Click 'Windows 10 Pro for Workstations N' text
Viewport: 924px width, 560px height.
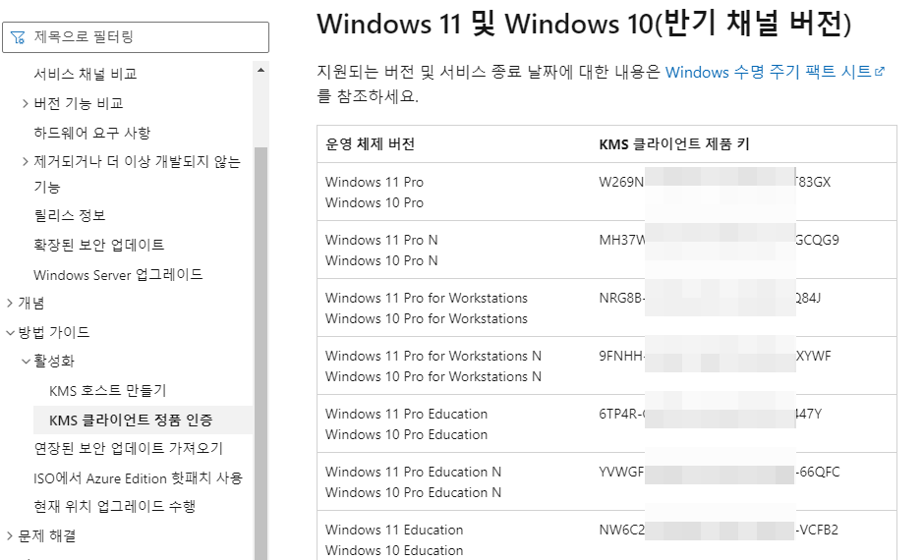tap(433, 377)
